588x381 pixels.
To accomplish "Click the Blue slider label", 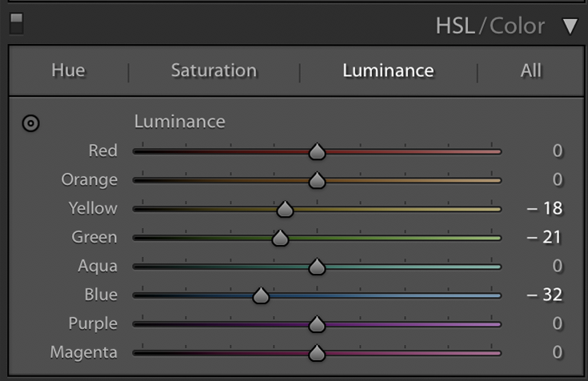I will tap(101, 295).
